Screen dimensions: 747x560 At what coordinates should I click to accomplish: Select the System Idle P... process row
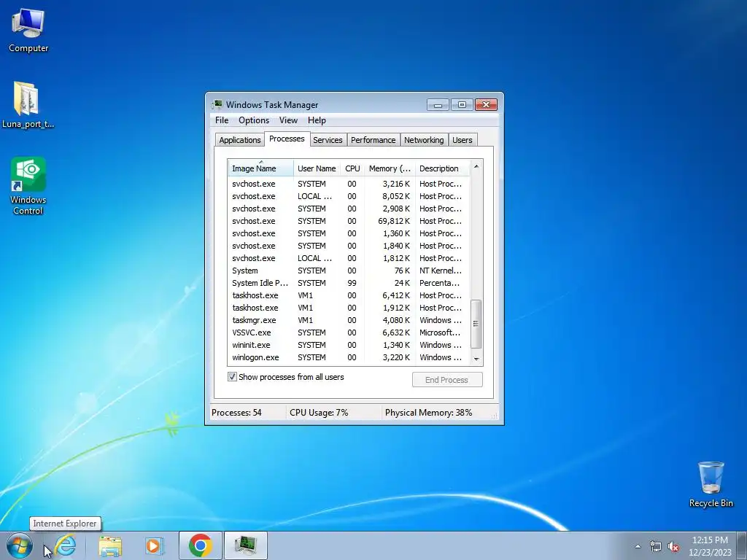click(x=348, y=283)
